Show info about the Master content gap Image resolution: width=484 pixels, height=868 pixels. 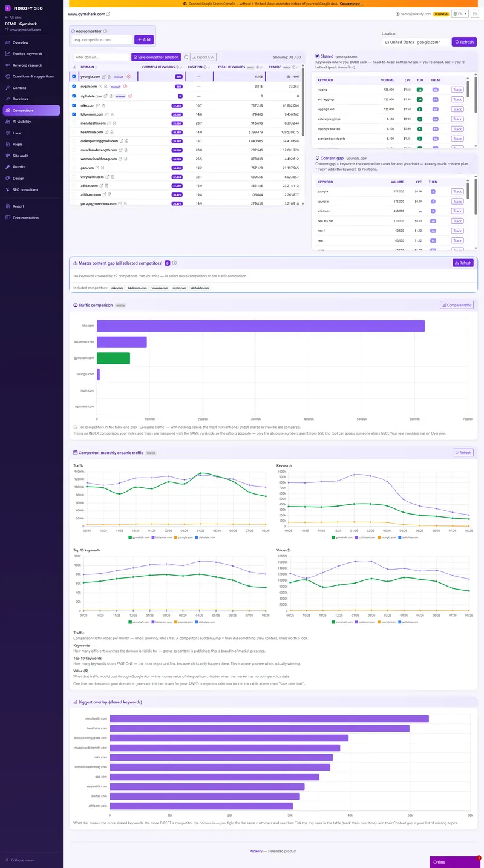[x=174, y=263]
